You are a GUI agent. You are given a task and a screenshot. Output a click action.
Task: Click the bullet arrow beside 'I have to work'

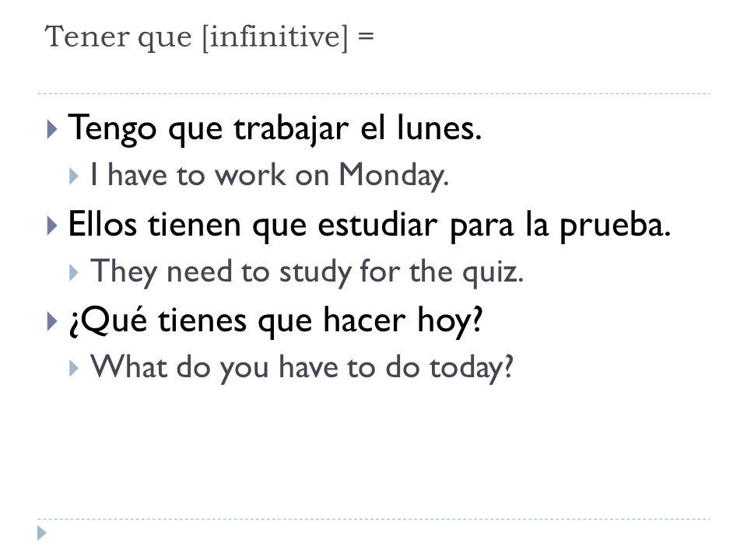tap(73, 177)
